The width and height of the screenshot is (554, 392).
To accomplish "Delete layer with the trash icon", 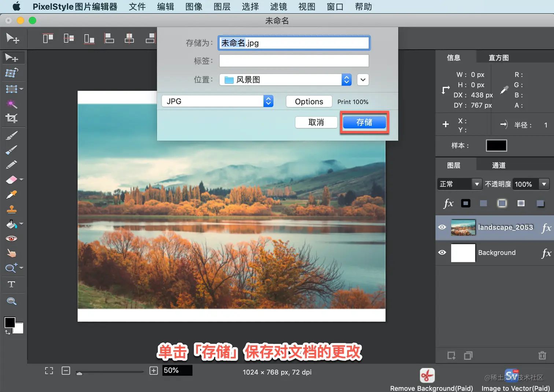I will (x=542, y=355).
